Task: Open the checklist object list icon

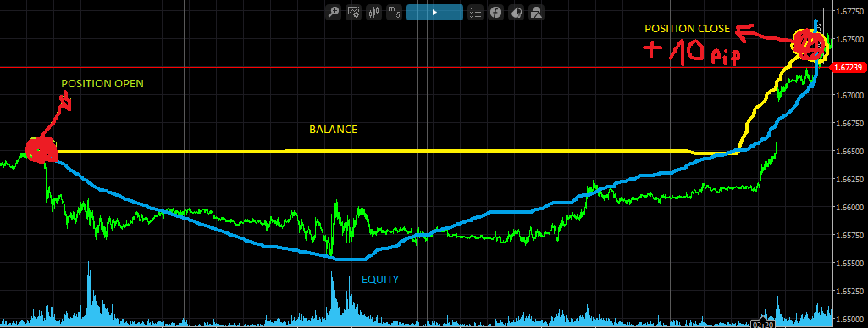Action: point(475,12)
